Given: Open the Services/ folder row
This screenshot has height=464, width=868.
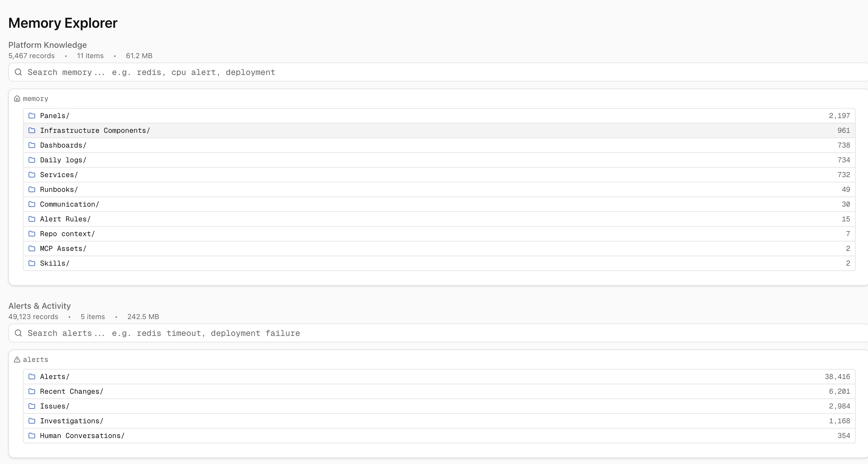Looking at the screenshot, I should pos(59,175).
